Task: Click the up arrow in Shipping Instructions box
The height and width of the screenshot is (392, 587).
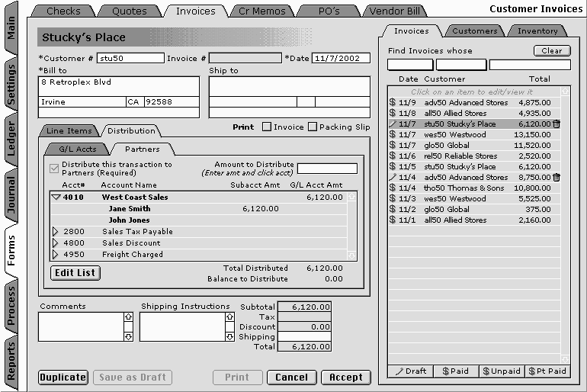Action: pyautogui.click(x=229, y=317)
